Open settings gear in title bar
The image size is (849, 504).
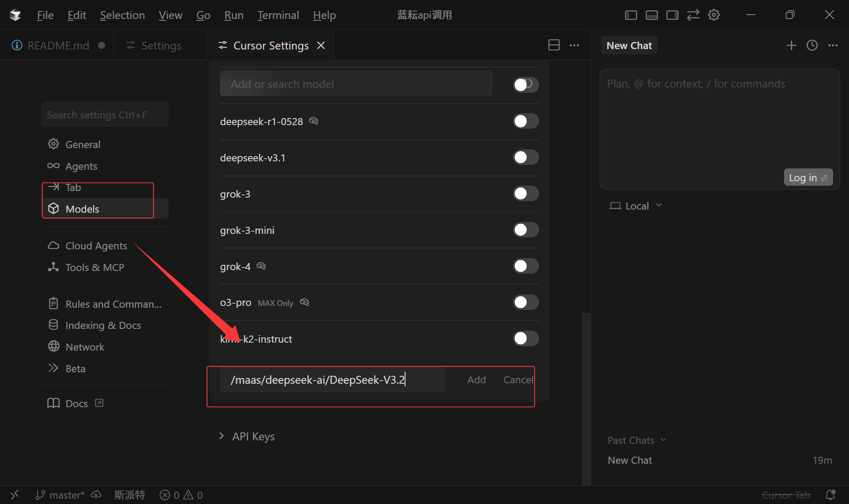[x=714, y=15]
